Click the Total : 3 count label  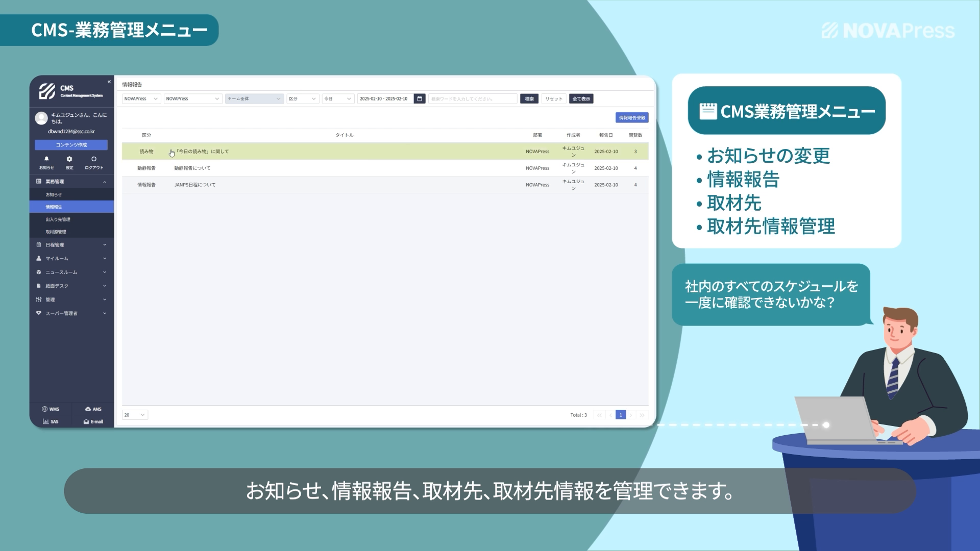(x=579, y=415)
